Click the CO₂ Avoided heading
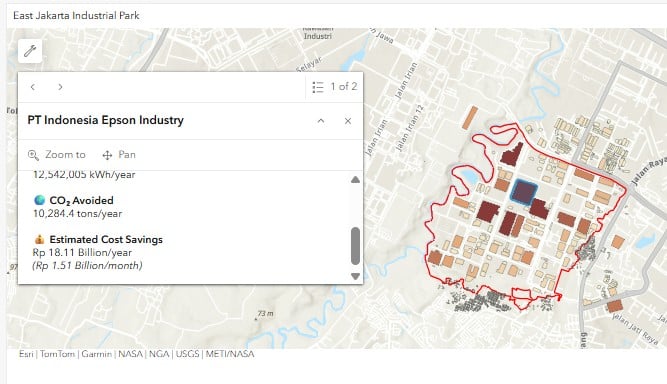 coord(81,200)
